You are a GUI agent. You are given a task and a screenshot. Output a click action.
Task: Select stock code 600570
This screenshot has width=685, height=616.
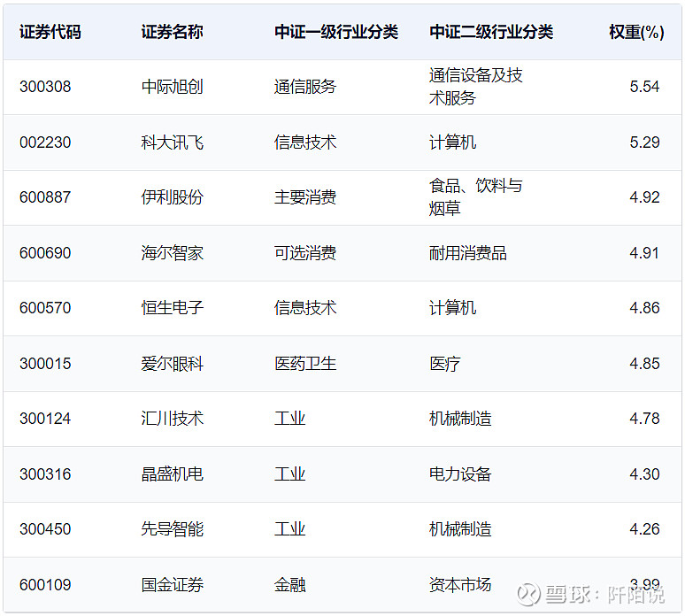tap(45, 308)
